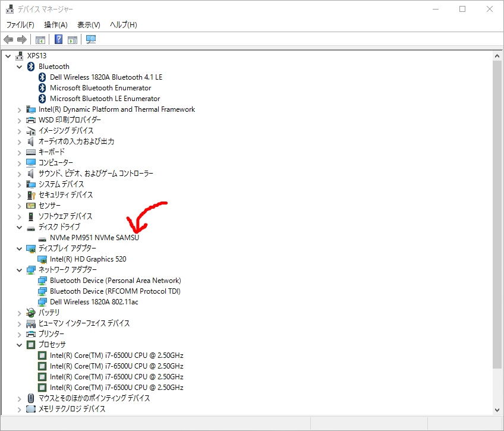Click the scrollbar down arrow
Viewport: 504px width, 431px height.
(497, 410)
